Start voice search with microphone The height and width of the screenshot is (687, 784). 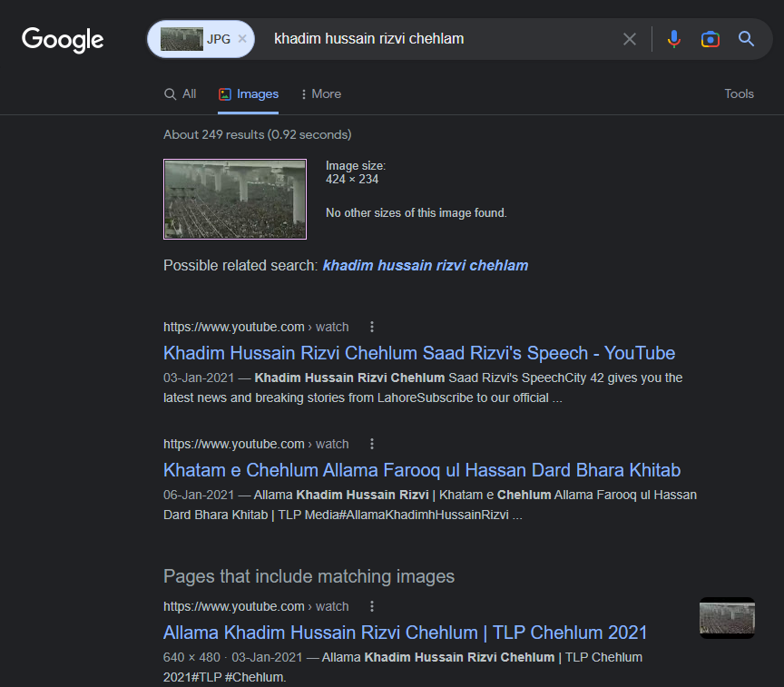[673, 38]
